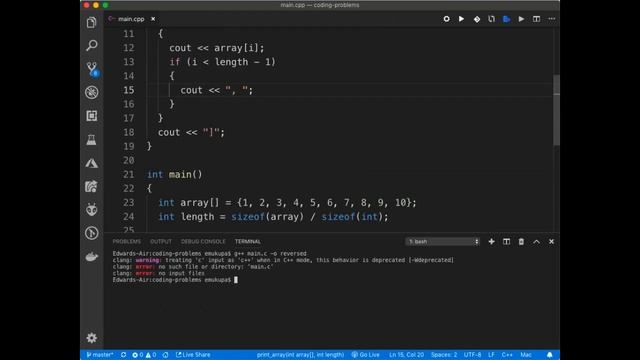The width and height of the screenshot is (640, 360).
Task: Switch to the DEBUG CONSOLE tab
Action: coord(203,242)
